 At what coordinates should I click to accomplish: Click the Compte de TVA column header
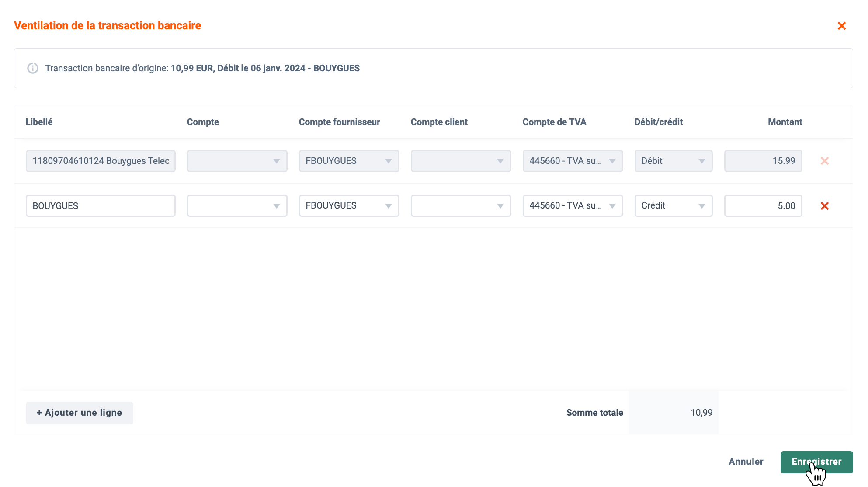click(554, 122)
